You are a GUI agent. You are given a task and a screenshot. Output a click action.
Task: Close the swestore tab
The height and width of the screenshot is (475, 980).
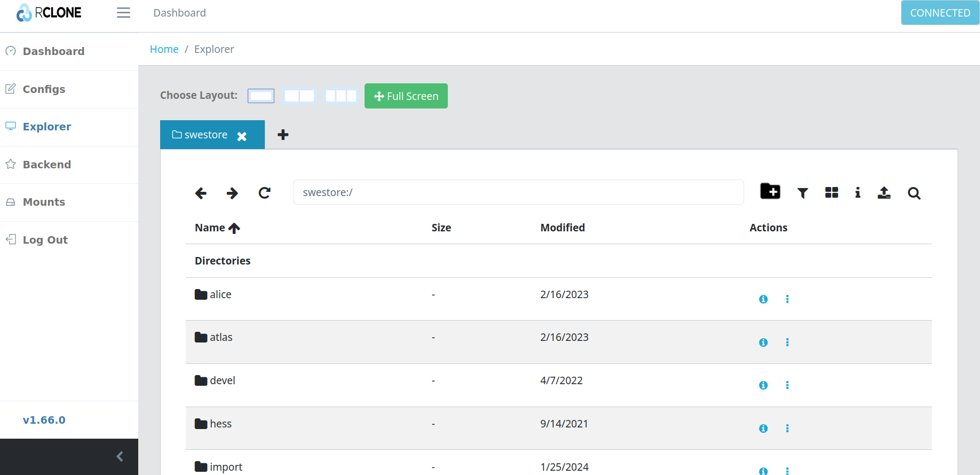(242, 136)
